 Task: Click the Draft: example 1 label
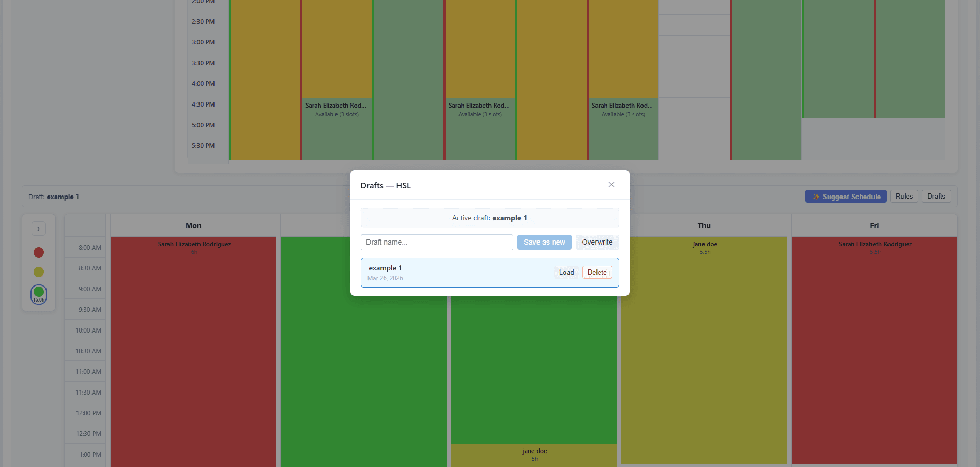pyautogui.click(x=54, y=197)
